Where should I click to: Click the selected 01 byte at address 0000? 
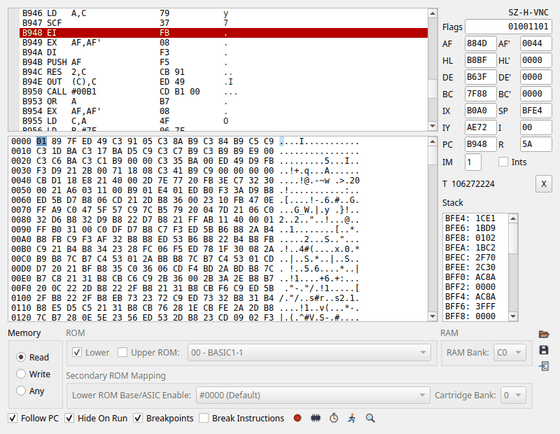click(41, 141)
